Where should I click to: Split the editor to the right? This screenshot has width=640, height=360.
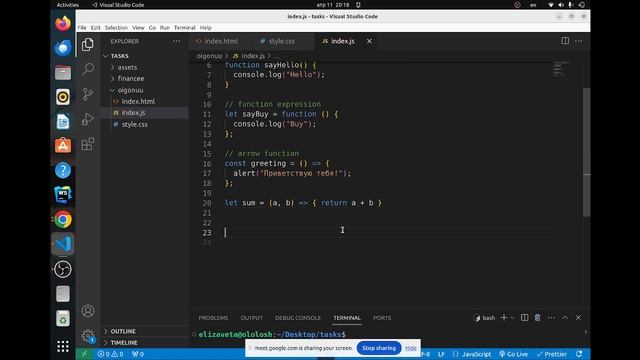[565, 41]
